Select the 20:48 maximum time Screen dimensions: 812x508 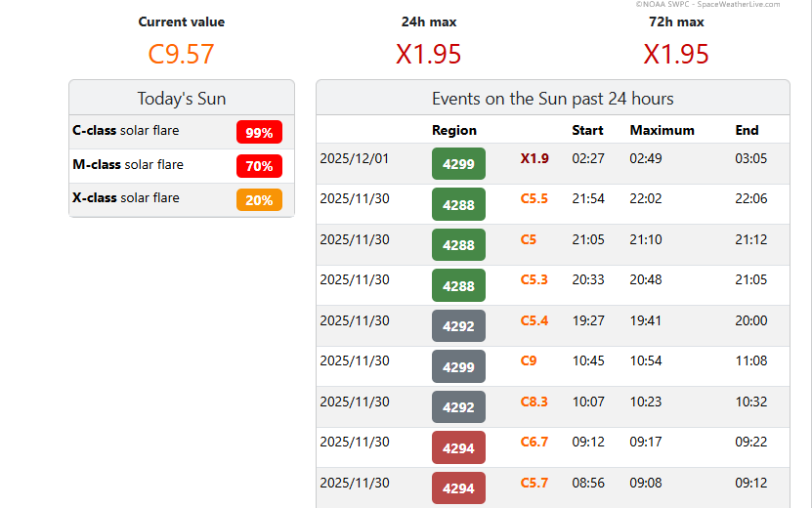click(646, 279)
